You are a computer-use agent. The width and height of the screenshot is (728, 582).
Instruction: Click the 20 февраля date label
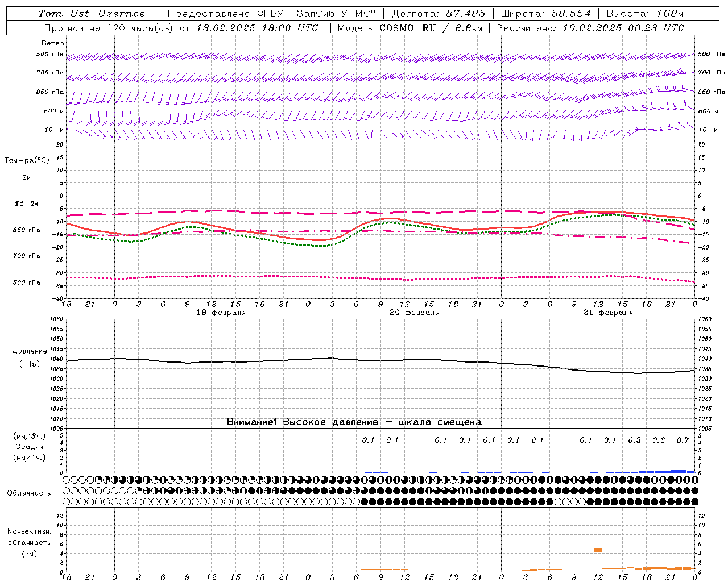tap(415, 313)
